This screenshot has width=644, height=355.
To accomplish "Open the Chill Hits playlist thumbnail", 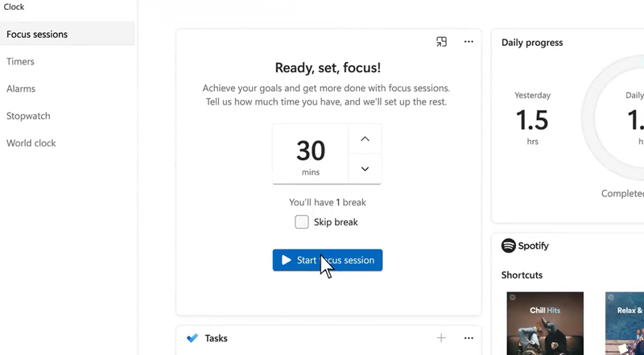I will pyautogui.click(x=545, y=324).
